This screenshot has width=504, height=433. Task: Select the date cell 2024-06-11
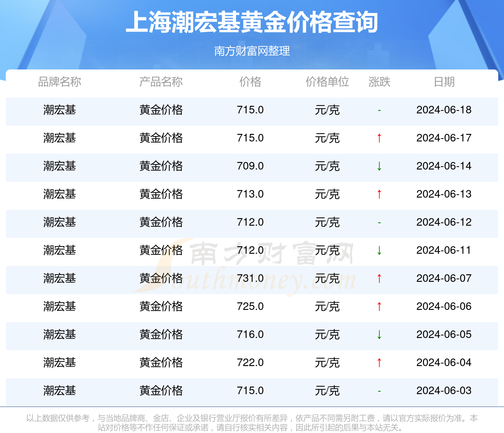[x=444, y=250]
